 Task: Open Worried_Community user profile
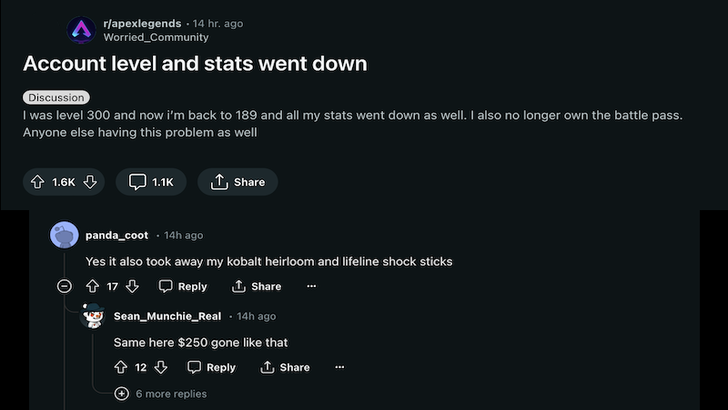[x=156, y=37]
